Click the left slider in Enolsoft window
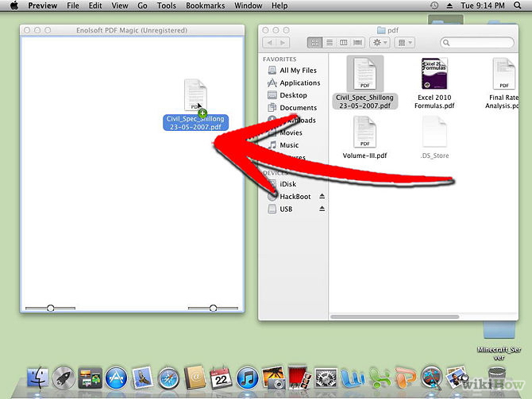 (51, 308)
